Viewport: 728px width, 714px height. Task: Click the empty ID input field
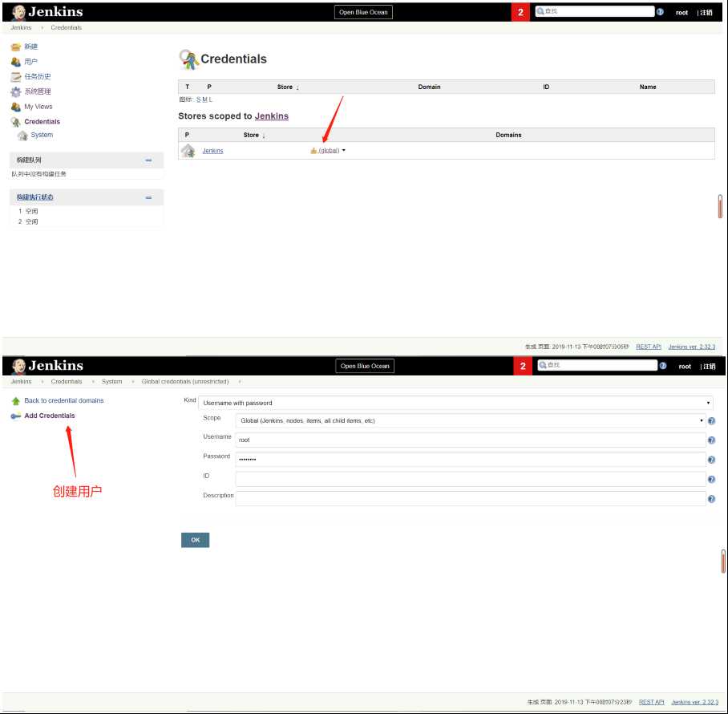click(x=471, y=479)
